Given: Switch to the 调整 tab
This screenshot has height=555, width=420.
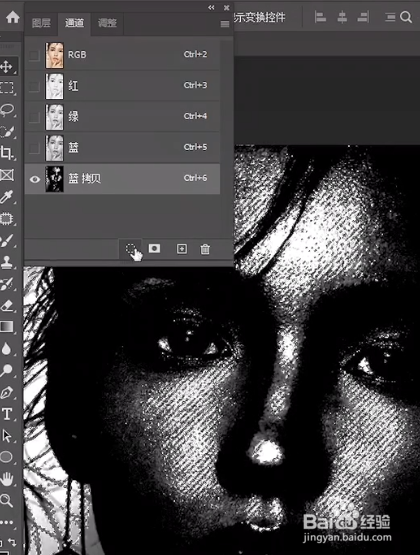Looking at the screenshot, I should 107,23.
